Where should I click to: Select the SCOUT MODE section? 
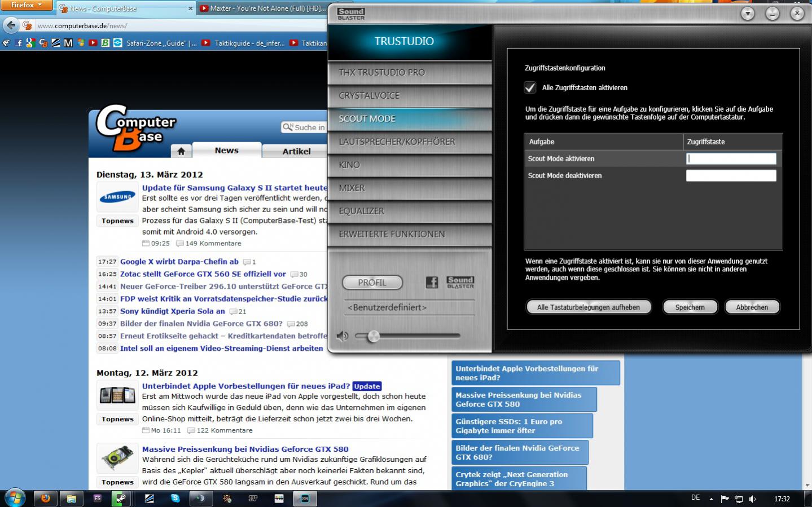click(410, 119)
